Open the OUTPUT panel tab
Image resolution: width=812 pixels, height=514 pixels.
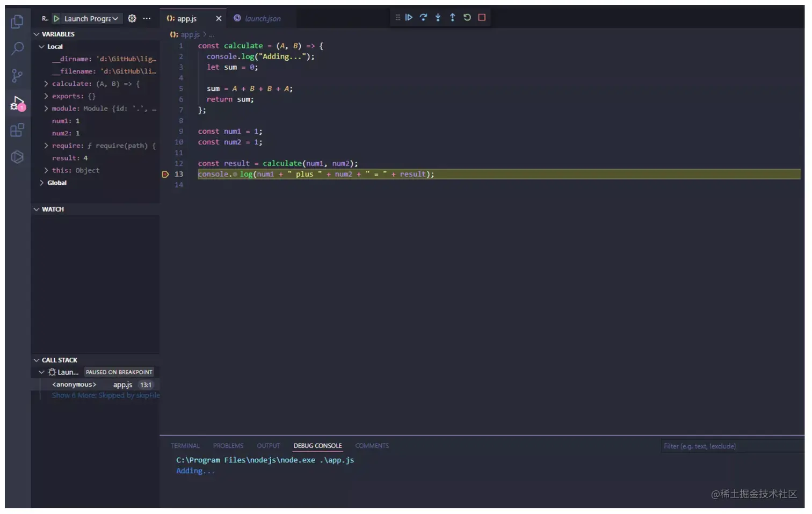click(269, 446)
